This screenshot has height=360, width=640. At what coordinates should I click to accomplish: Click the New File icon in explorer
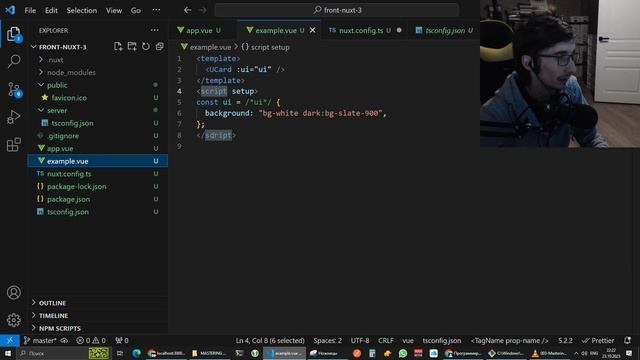(118, 47)
